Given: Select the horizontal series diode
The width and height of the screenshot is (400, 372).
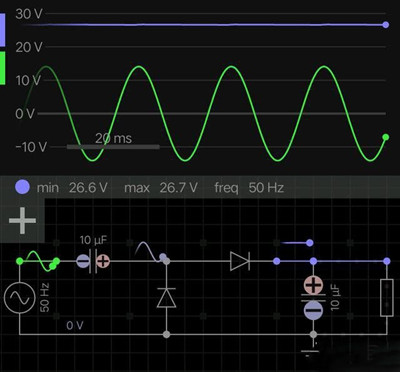Looking at the screenshot, I should point(240,261).
